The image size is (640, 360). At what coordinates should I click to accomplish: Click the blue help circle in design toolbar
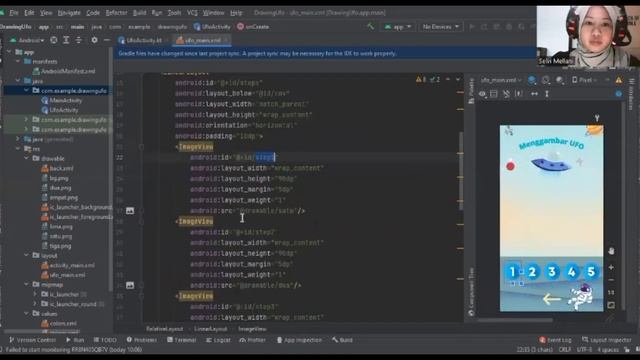click(x=619, y=94)
